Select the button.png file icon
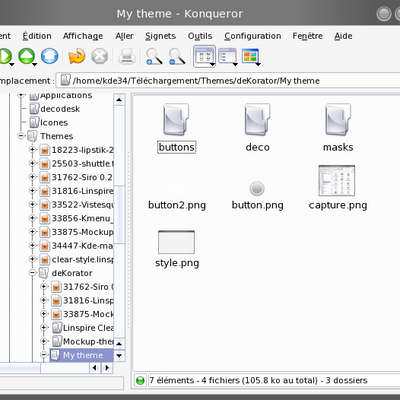 click(x=257, y=188)
